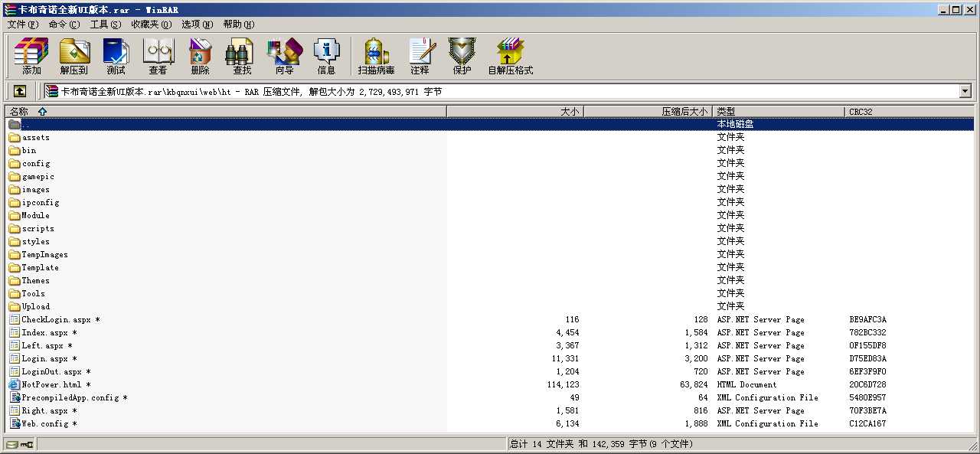Image resolution: width=980 pixels, height=454 pixels.
Task: Go up one folder level button
Action: coord(20,91)
